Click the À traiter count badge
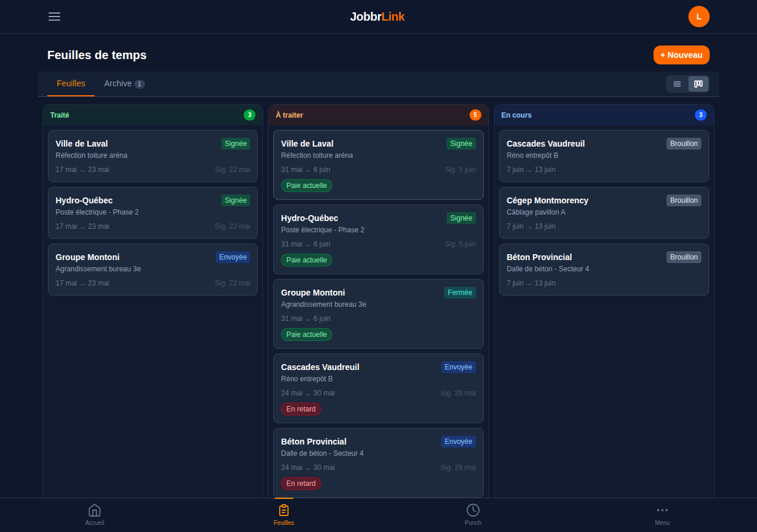This screenshot has height=532, width=757. (475, 115)
